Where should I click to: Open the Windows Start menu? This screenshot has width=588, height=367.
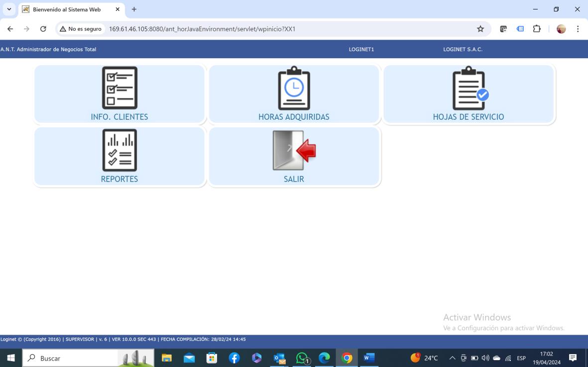click(11, 358)
